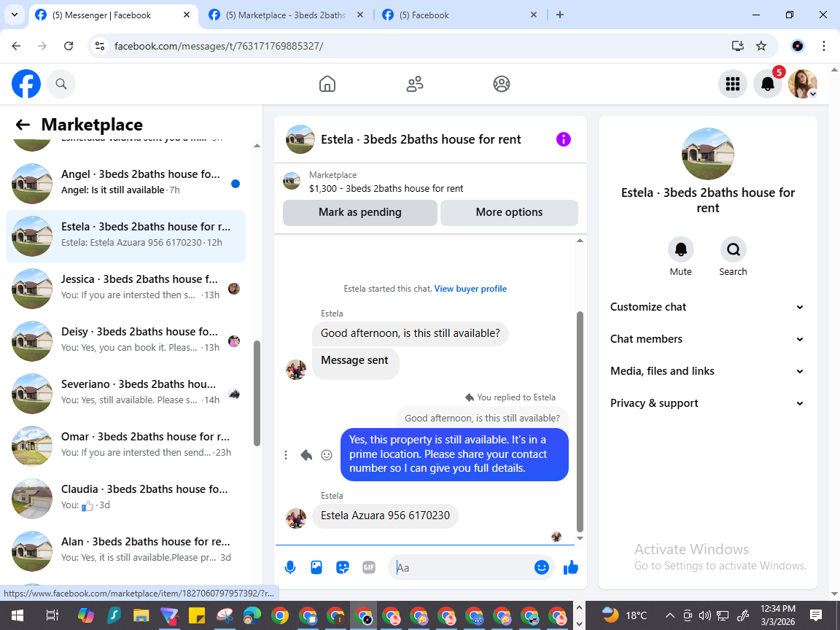The image size is (840, 630).
Task: Open Angel's conversation in the list
Action: click(125, 184)
